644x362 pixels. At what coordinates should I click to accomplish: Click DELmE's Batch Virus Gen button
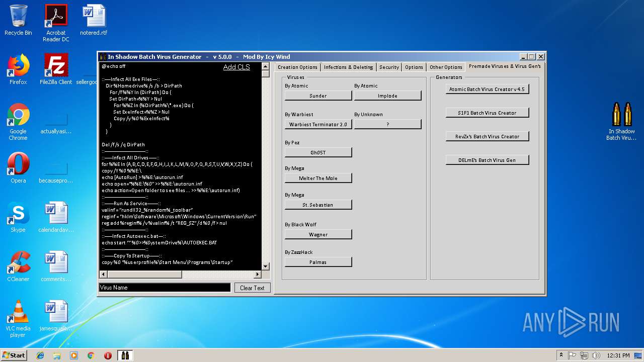[x=487, y=160]
